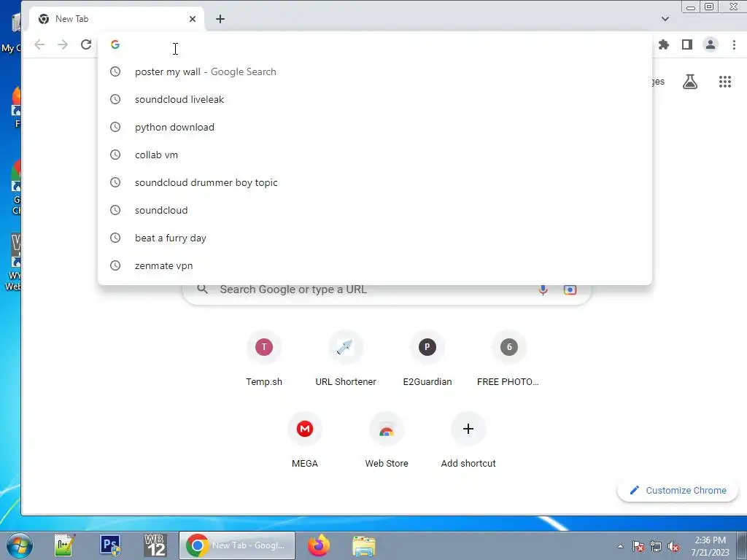This screenshot has height=560, width=747.
Task: Open the WB 12 taskbar app
Action: pyautogui.click(x=155, y=545)
